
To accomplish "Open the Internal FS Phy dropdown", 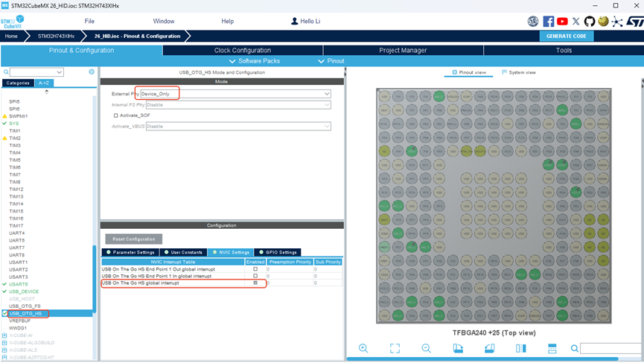I will pos(238,105).
